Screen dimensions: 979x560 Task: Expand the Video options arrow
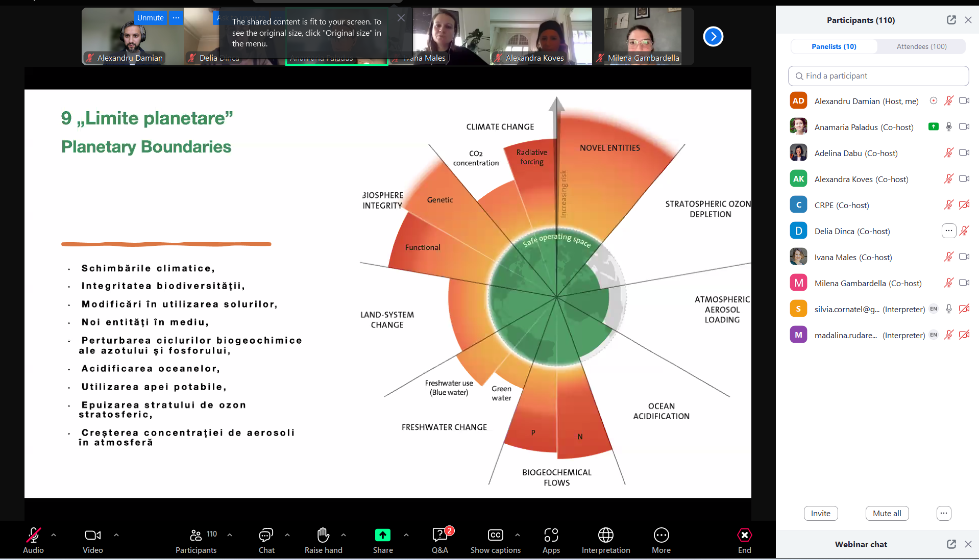116,535
